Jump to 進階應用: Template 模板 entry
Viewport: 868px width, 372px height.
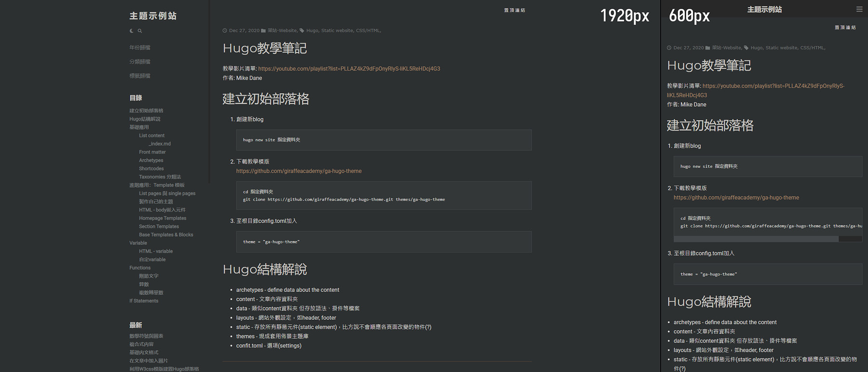pyautogui.click(x=157, y=185)
